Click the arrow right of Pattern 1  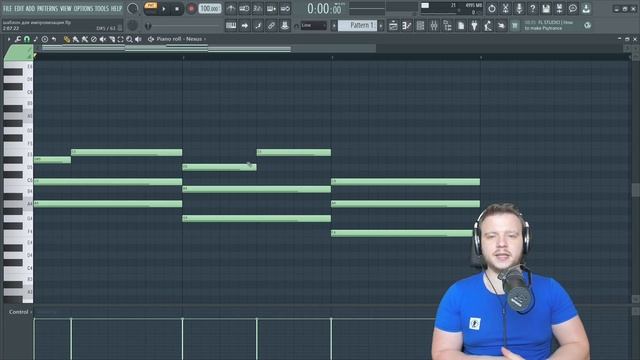(381, 26)
